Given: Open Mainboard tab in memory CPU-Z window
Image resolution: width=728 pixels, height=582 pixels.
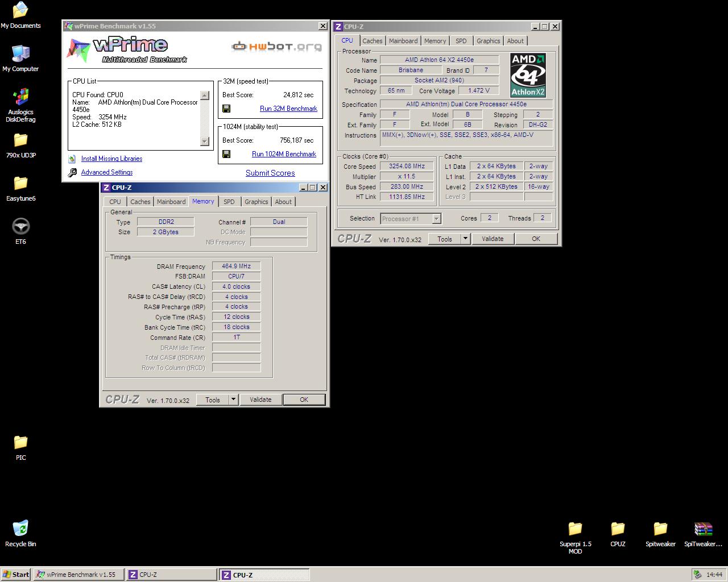Looking at the screenshot, I should (x=171, y=202).
